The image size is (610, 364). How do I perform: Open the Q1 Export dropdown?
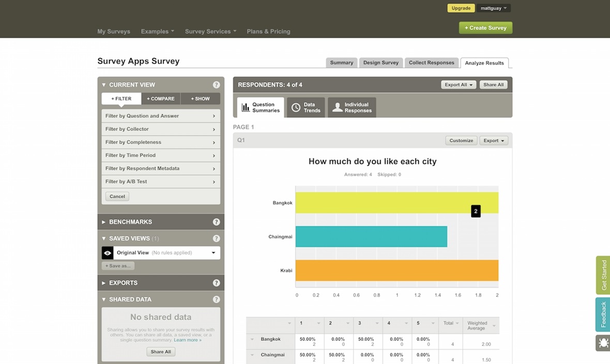coord(494,140)
